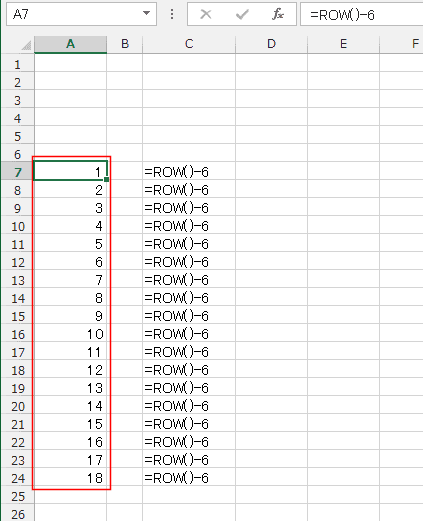Select column D header
Image resolution: width=423 pixels, height=521 pixels.
point(271,44)
